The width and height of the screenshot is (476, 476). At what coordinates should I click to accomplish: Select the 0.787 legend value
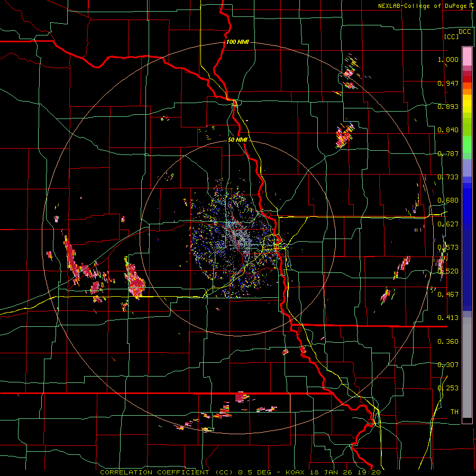click(x=448, y=153)
